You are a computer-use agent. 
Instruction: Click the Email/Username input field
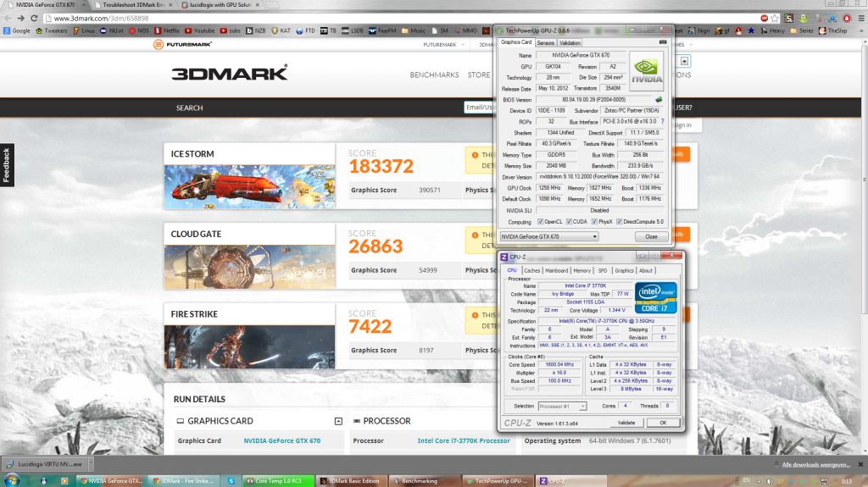click(478, 108)
